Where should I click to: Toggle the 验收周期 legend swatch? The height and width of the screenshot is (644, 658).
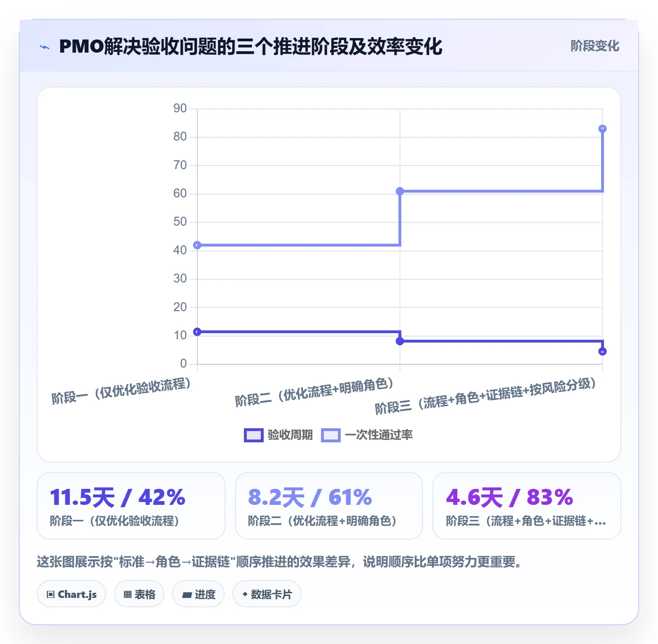253,435
